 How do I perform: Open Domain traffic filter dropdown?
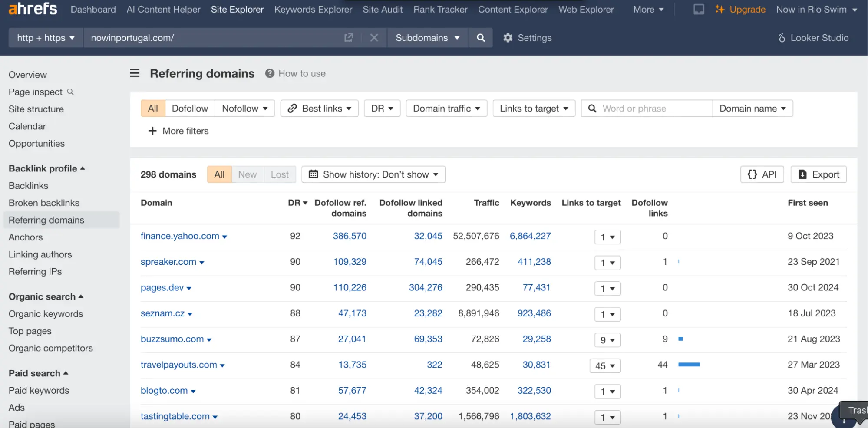pyautogui.click(x=446, y=108)
